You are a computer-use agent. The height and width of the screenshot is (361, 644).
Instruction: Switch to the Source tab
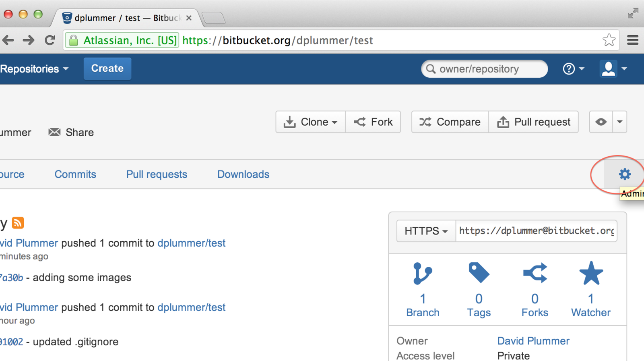tap(12, 174)
